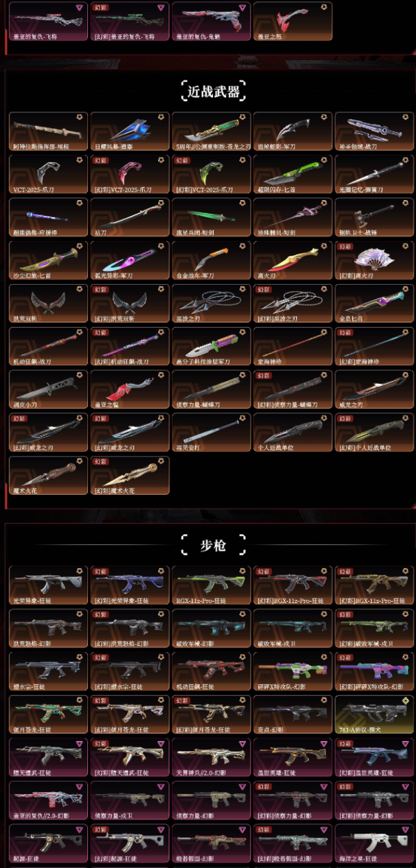Pick the 再见安打 baseball bat

(211, 432)
